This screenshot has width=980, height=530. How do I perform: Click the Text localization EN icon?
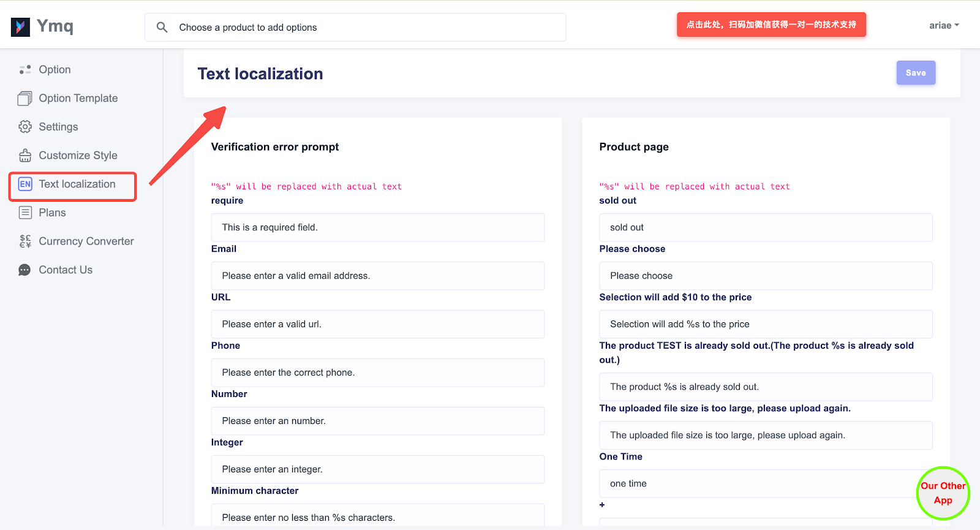tap(25, 184)
